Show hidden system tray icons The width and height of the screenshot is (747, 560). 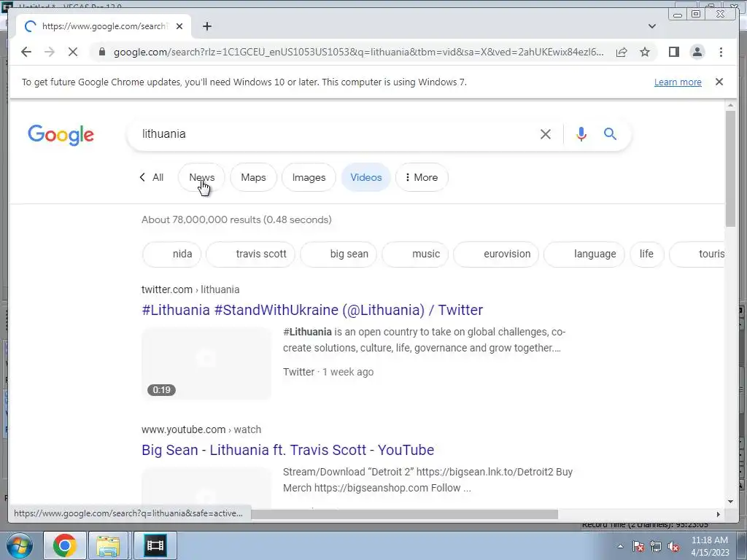click(x=620, y=546)
